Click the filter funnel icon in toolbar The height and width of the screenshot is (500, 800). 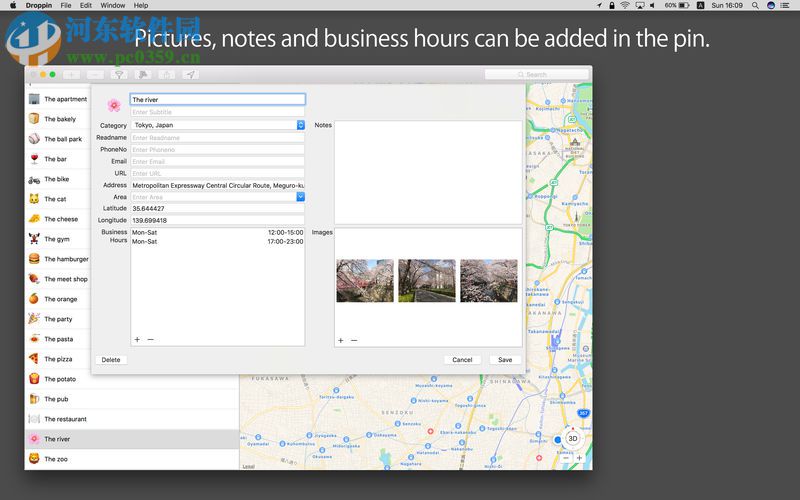[119, 74]
